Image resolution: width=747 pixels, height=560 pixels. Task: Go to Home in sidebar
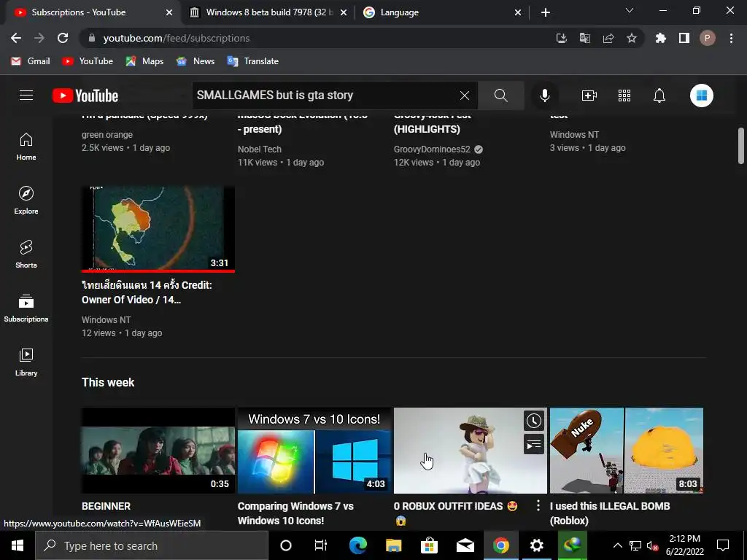click(x=26, y=147)
